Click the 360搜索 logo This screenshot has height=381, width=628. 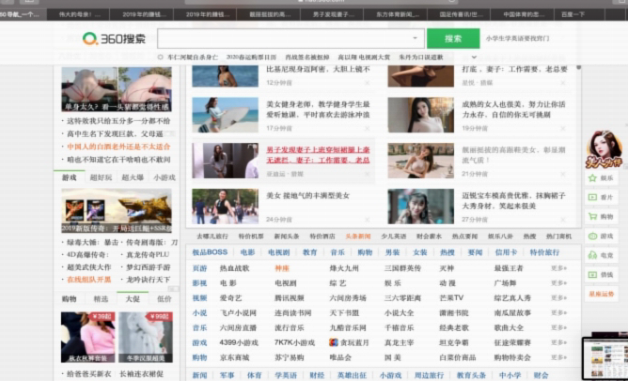click(114, 38)
